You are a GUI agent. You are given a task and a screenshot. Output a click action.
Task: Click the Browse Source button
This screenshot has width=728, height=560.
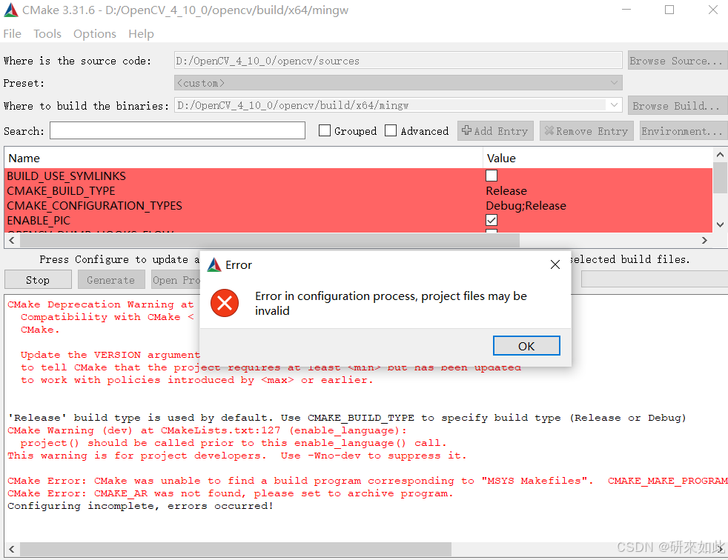pyautogui.click(x=677, y=60)
